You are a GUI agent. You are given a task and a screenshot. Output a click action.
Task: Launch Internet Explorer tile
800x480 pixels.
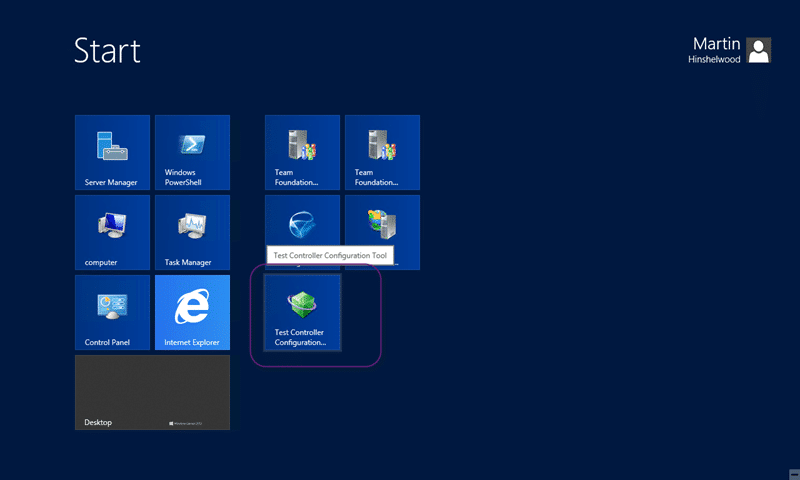[192, 313]
